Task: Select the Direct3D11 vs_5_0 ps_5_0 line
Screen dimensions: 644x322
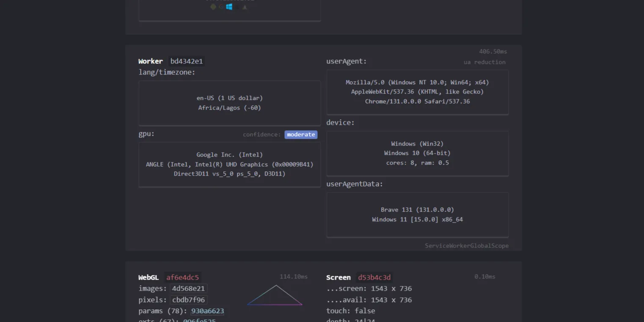Action: pos(230,174)
